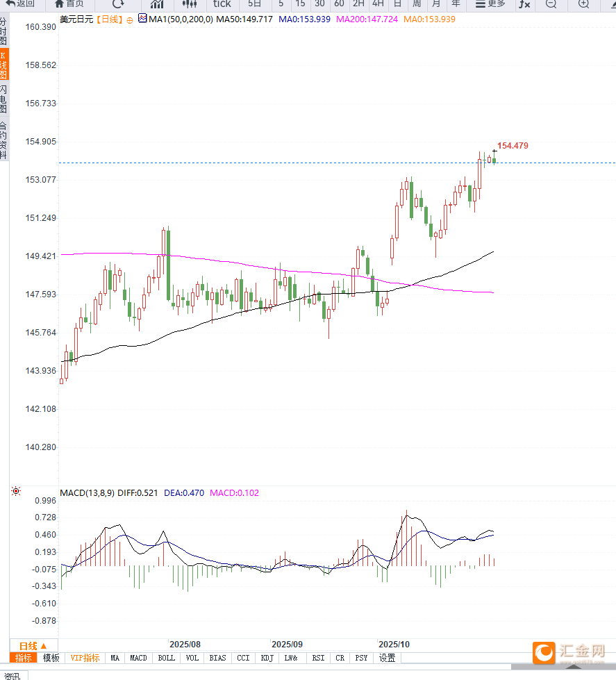Screen dimensions: 616x680
Task: Open the fx formula function tool
Action: (524, 4)
